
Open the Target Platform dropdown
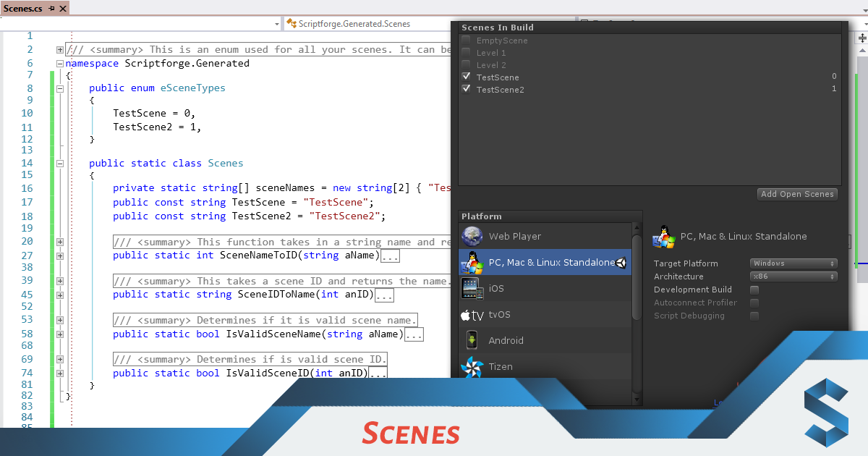tap(794, 263)
